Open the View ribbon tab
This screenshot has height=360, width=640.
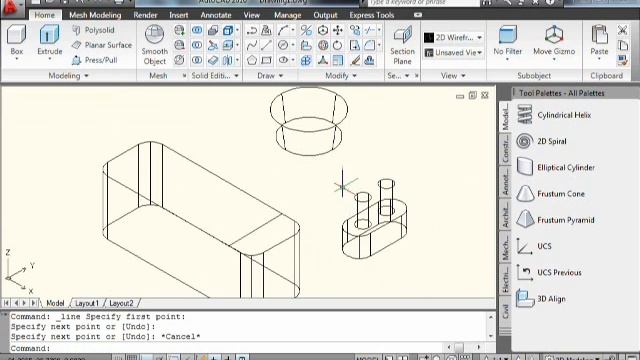tap(251, 15)
